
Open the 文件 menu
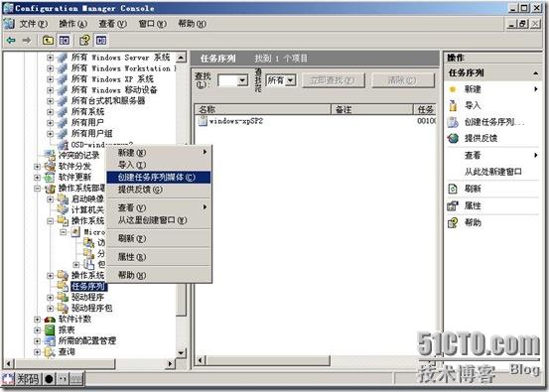tap(33, 24)
